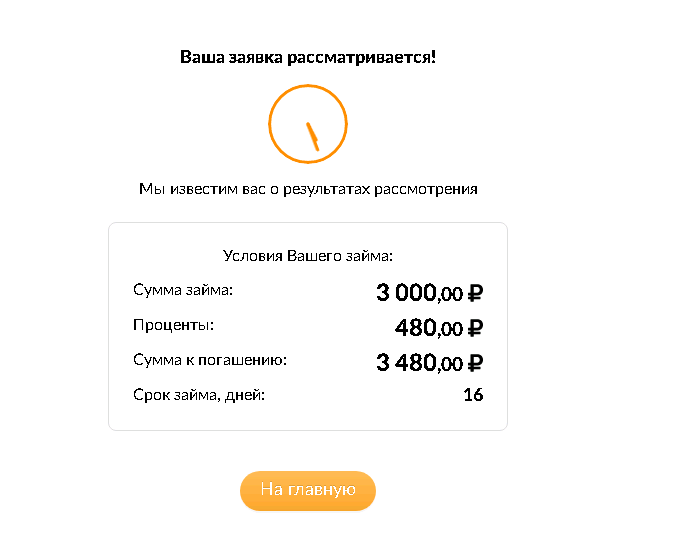Click the clock hand inside the orange circle

(x=311, y=135)
